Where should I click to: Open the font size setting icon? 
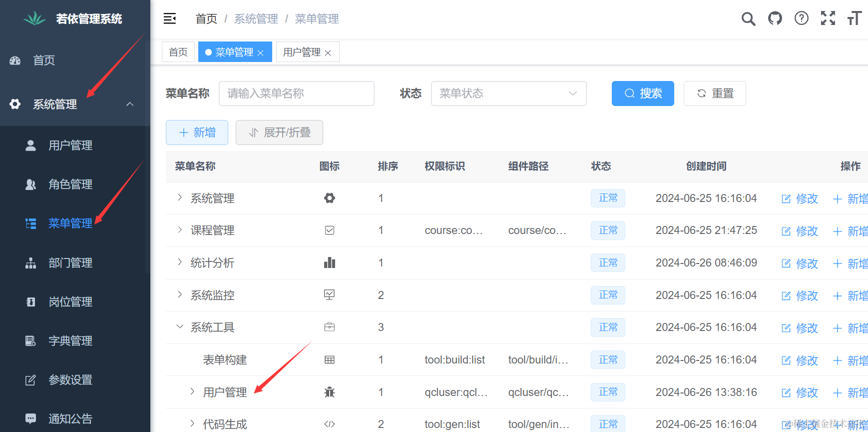pos(854,19)
